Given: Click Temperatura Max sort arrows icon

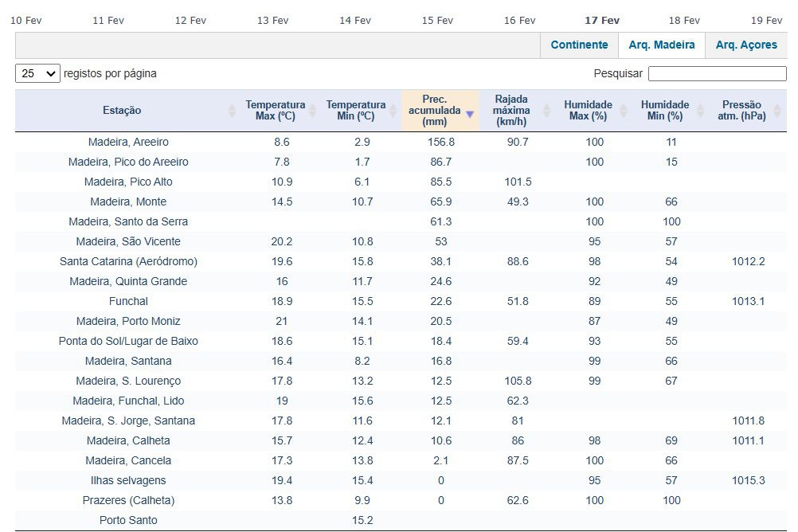Looking at the screenshot, I should [312, 111].
